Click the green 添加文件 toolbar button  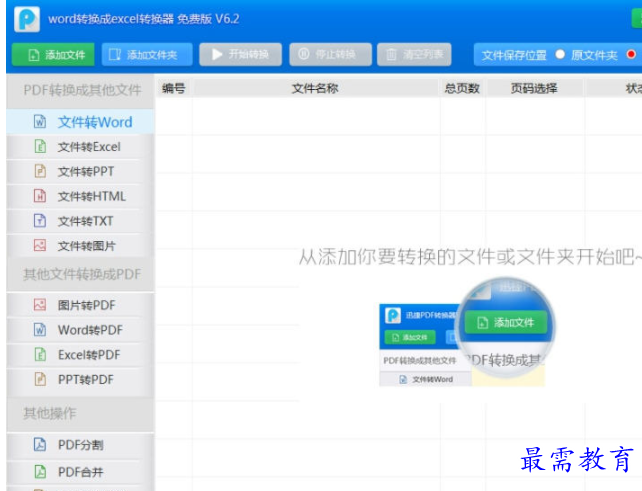[x=53, y=54]
